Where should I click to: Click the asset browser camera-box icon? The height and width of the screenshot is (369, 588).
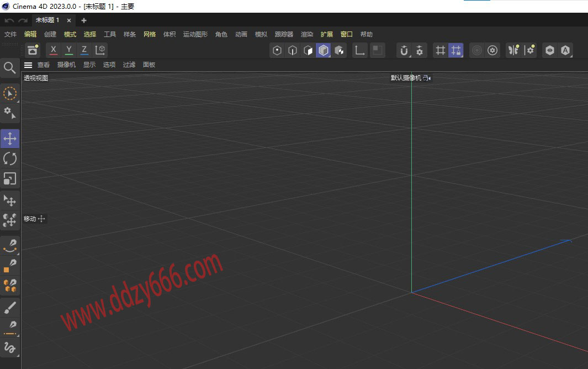pyautogui.click(x=33, y=50)
